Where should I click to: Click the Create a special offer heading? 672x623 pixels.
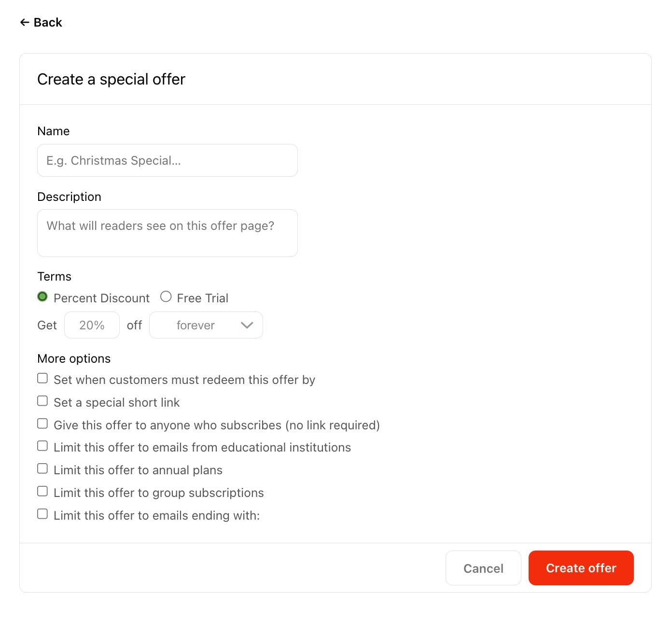(111, 79)
